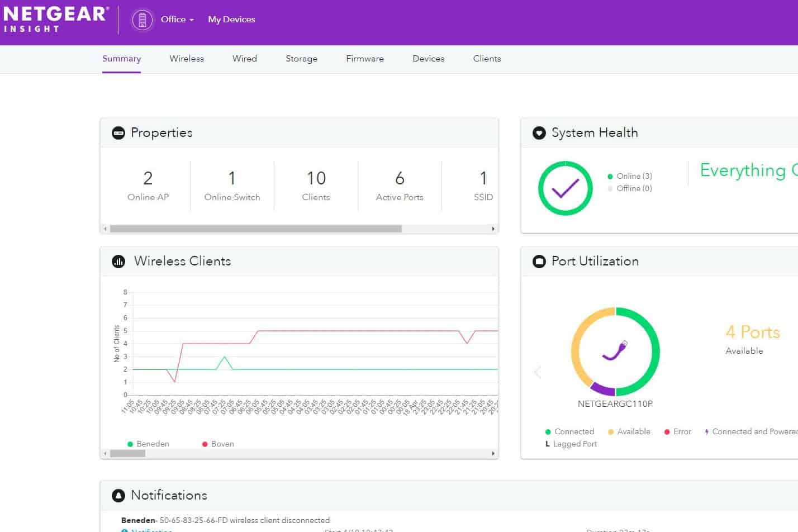Click the Beneden client disconnected notification
The height and width of the screenshot is (532, 798).
[x=225, y=520]
